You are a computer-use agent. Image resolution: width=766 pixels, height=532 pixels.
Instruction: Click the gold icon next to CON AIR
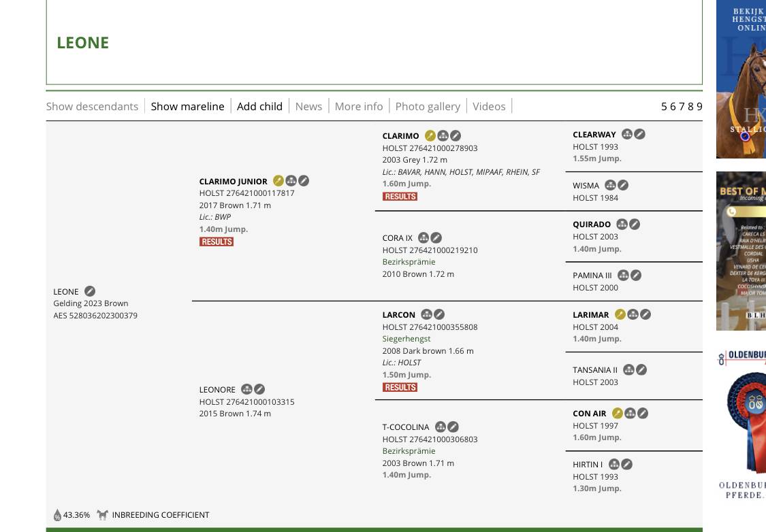tap(618, 413)
